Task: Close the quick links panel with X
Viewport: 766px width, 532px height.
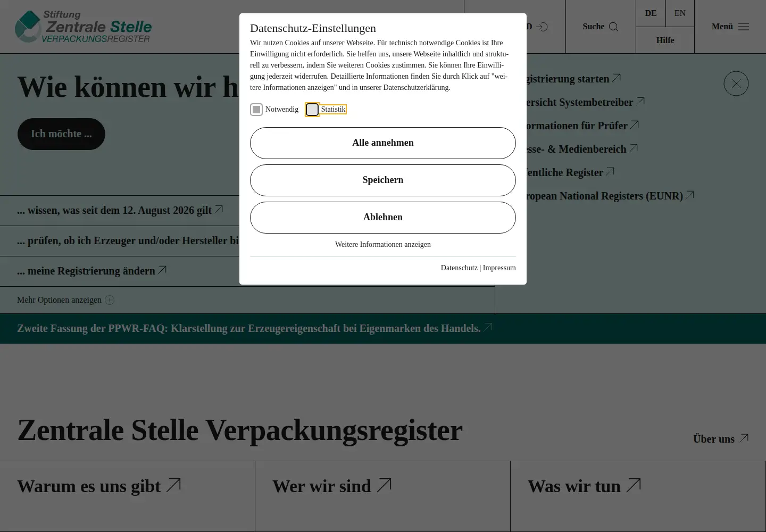Action: [x=736, y=84]
